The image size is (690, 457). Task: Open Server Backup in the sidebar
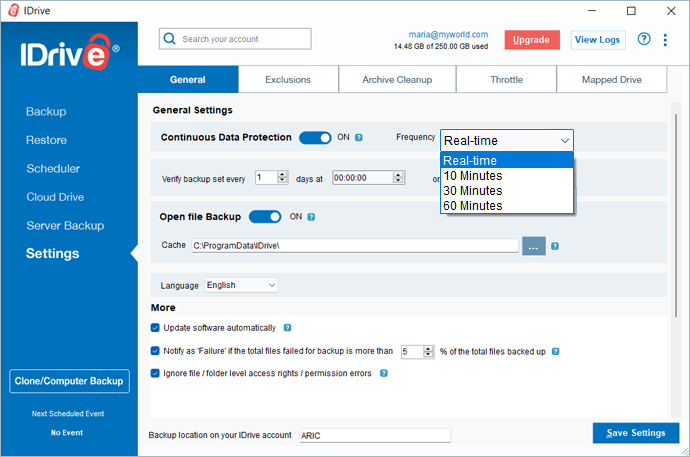(65, 226)
